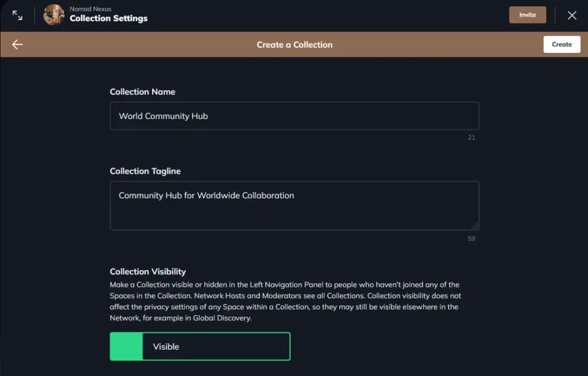Viewport: 588px width, 376px height.
Task: Toggle the Visible switch off
Action: click(x=126, y=346)
